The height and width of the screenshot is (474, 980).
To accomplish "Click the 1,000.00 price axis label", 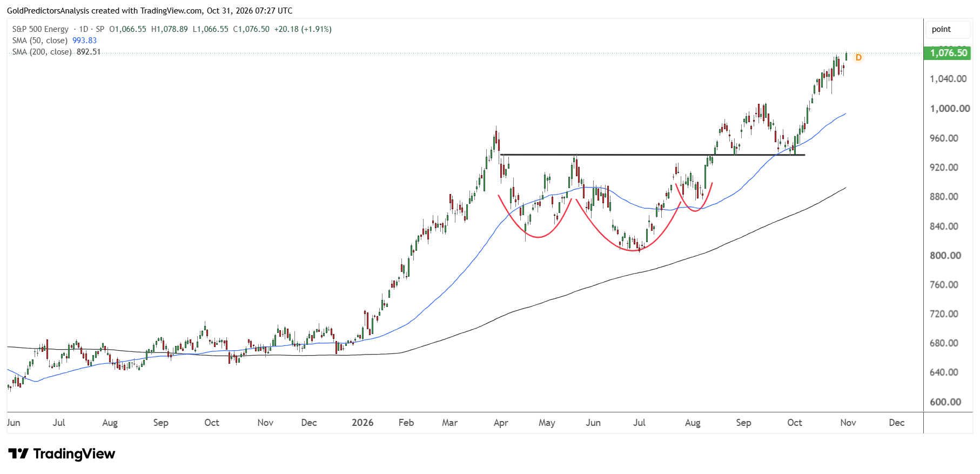I will [950, 109].
